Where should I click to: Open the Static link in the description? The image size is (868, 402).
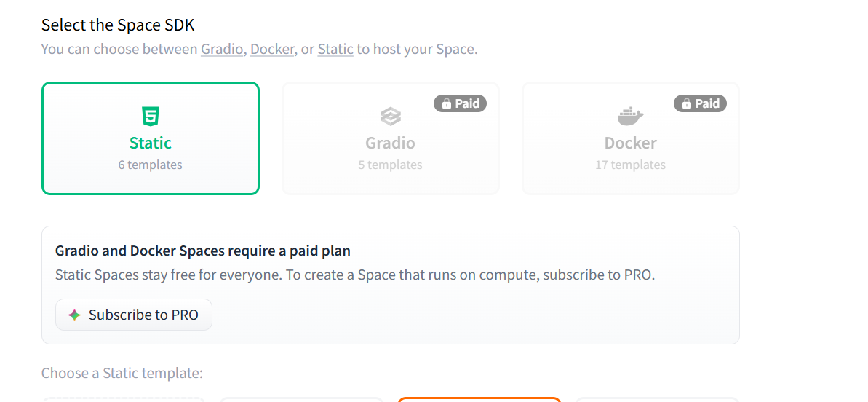pos(335,49)
